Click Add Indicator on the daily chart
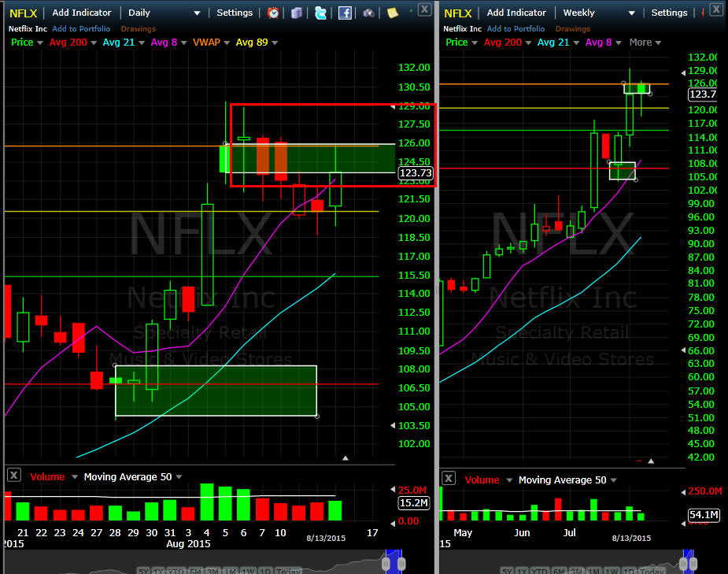The width and height of the screenshot is (728, 574). [x=82, y=13]
